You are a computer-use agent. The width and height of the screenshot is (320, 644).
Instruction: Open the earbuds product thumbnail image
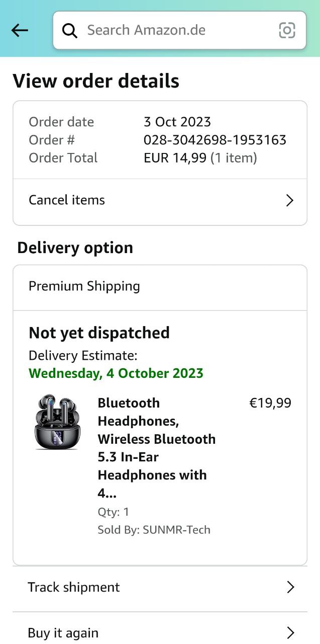point(58,422)
